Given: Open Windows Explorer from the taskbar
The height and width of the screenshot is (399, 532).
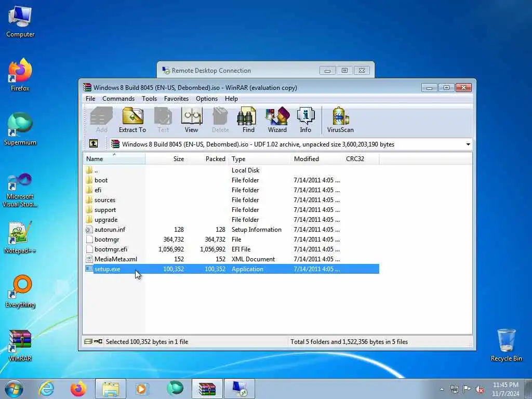Looking at the screenshot, I should 111,389.
